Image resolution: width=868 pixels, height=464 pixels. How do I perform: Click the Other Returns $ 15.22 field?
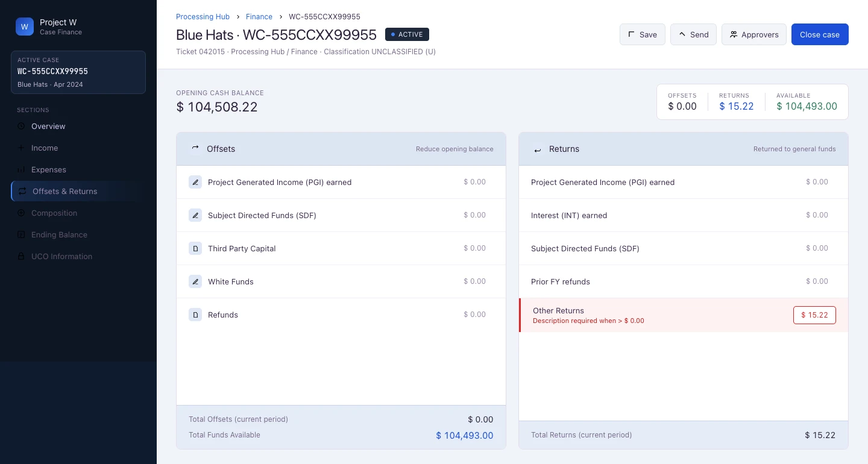[x=814, y=315]
